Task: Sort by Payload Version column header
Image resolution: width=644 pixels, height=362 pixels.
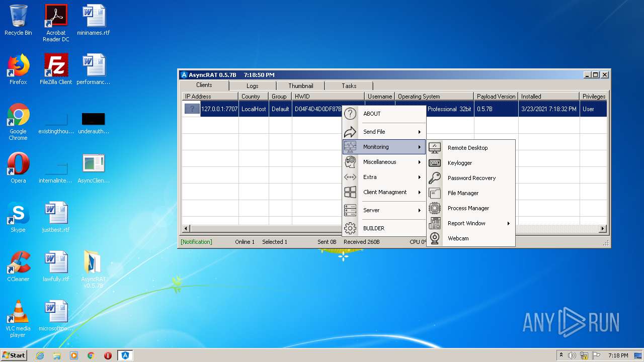Action: coord(496,97)
